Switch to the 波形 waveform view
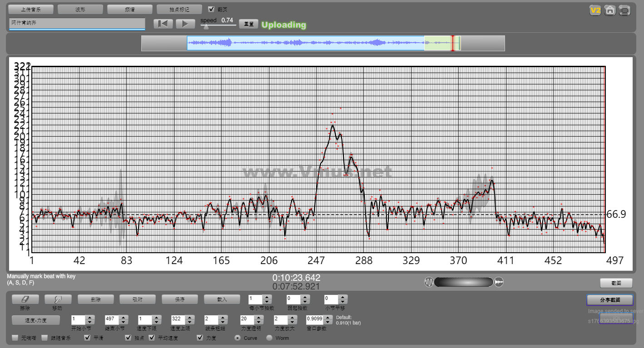 (x=80, y=9)
